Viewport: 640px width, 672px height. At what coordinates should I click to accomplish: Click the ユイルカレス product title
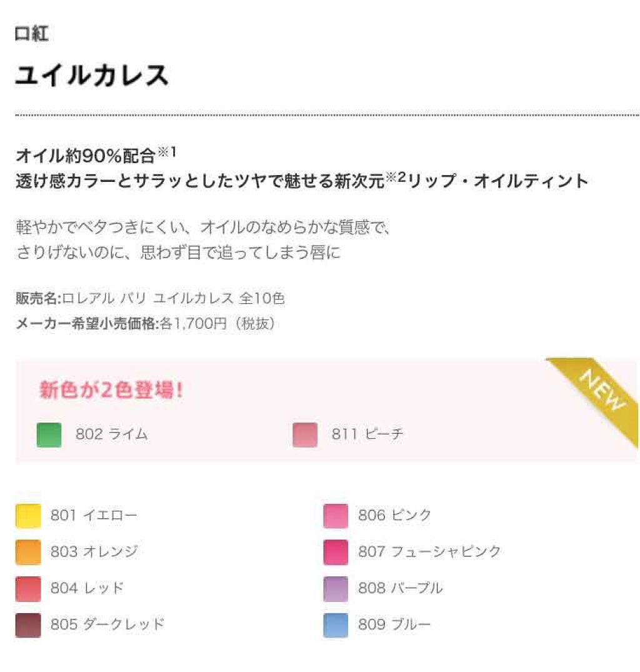(92, 76)
